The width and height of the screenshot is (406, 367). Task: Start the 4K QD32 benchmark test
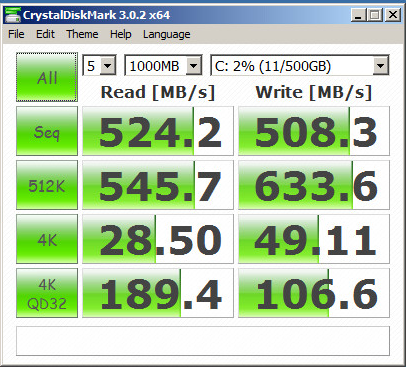(47, 293)
